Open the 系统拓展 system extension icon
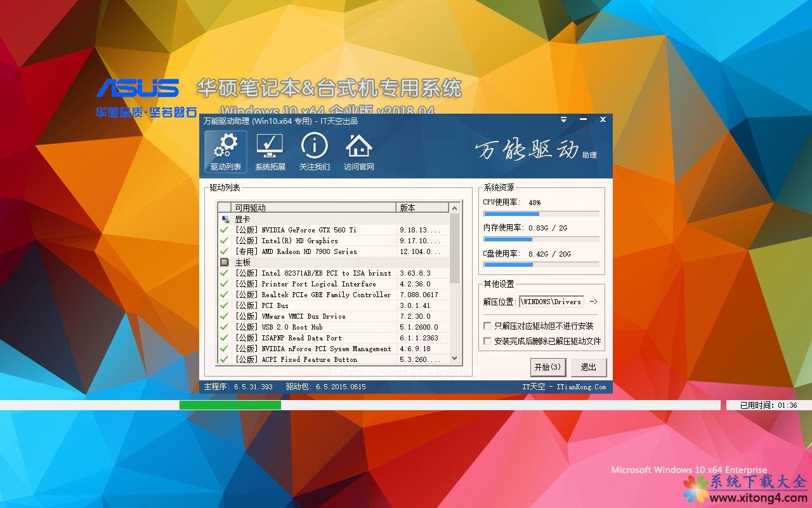Screen dimensions: 812x508 (270, 152)
